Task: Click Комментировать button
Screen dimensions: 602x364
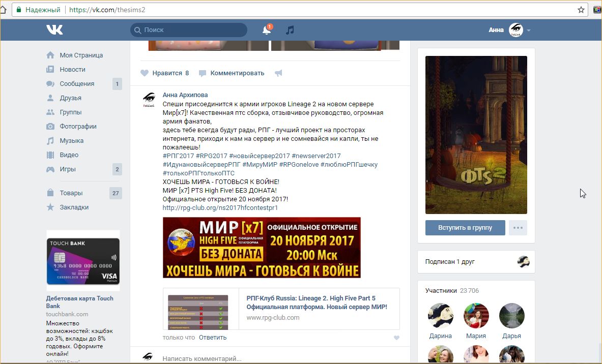Action: coord(232,73)
